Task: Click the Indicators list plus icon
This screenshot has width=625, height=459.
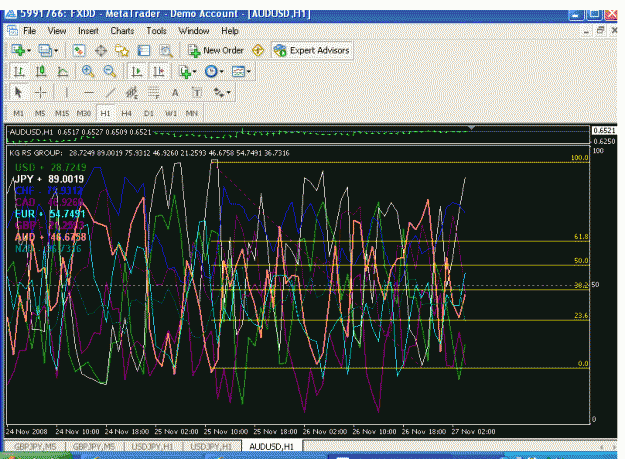Action: [185, 72]
